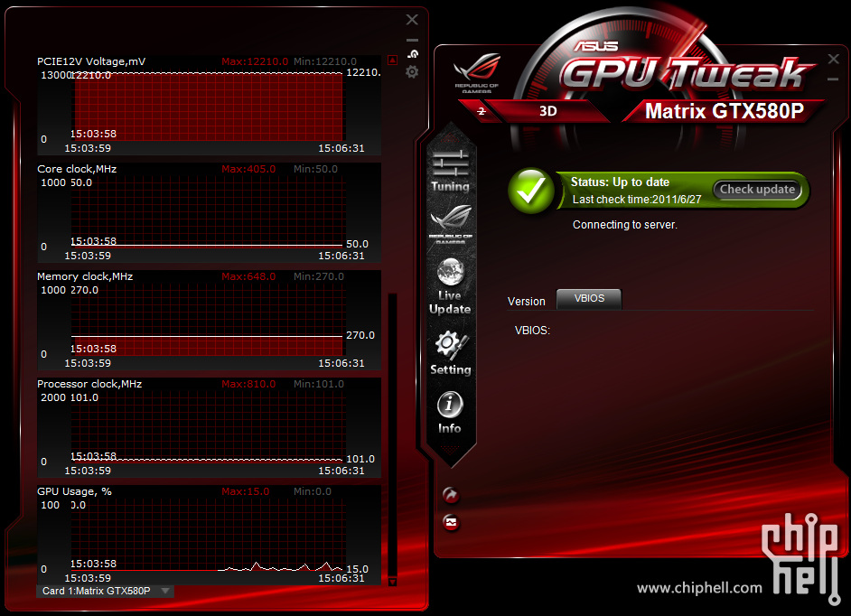Click the Matrix GTX580P card name banner

coord(724,111)
